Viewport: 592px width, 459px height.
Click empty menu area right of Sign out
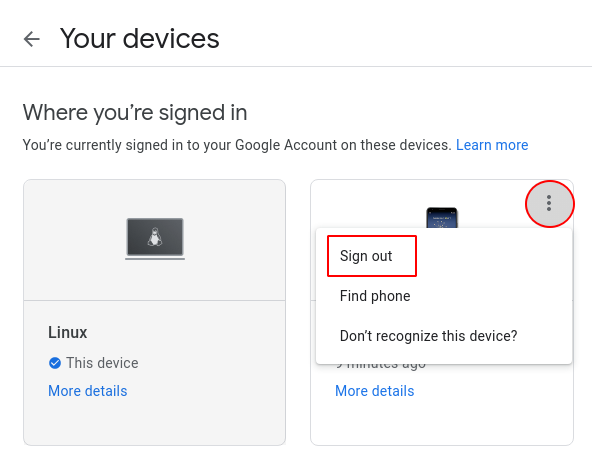491,256
